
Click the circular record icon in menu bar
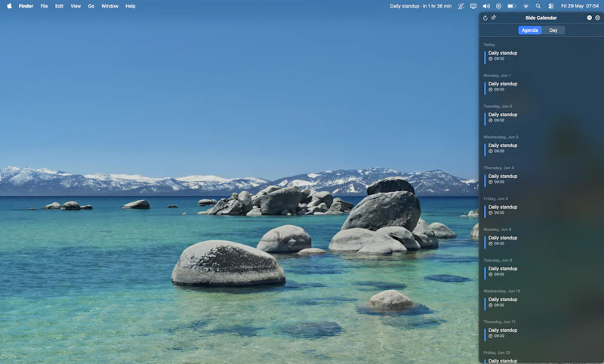click(x=498, y=6)
